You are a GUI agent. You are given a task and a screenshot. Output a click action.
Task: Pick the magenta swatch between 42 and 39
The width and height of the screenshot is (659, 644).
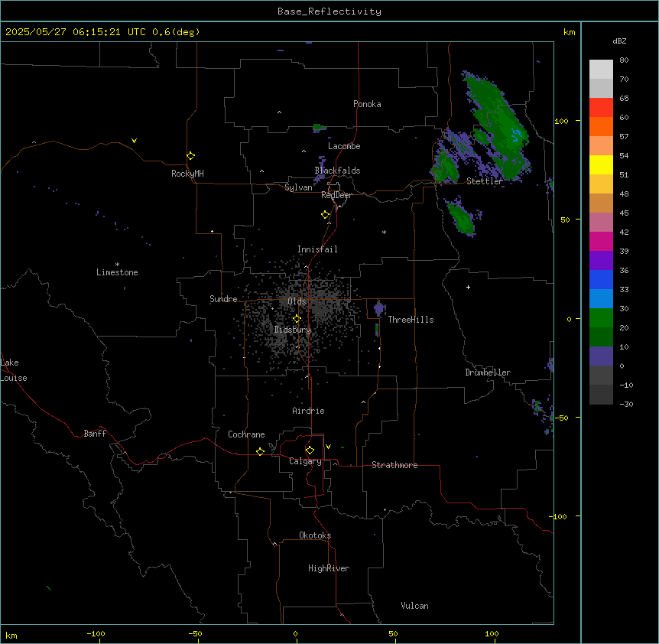coord(601,241)
